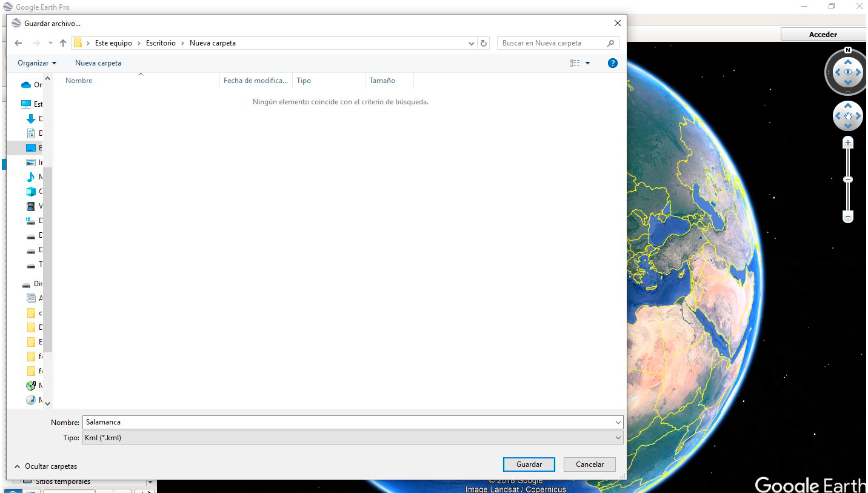The width and height of the screenshot is (868, 493).
Task: Expand chevron after Este equipo in breadcrumb
Action: pyautogui.click(x=139, y=43)
